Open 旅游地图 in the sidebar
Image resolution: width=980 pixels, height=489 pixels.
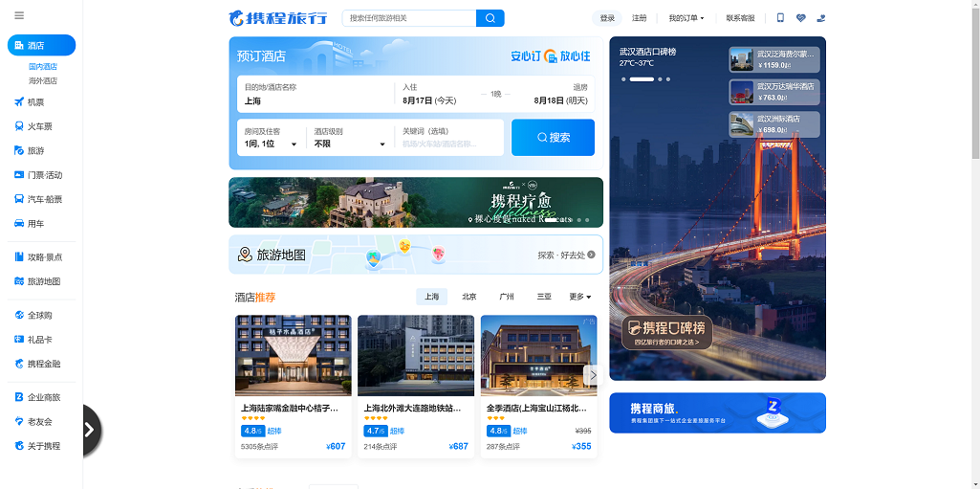tap(41, 281)
